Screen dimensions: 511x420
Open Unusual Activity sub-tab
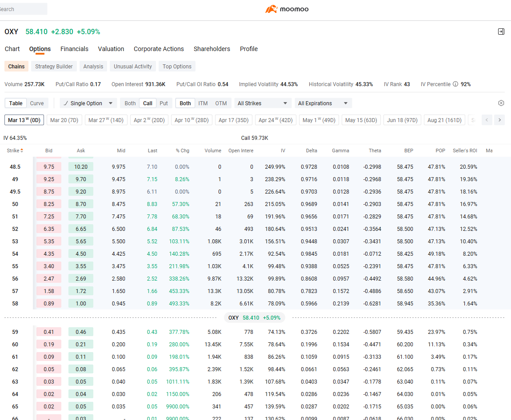tap(133, 67)
